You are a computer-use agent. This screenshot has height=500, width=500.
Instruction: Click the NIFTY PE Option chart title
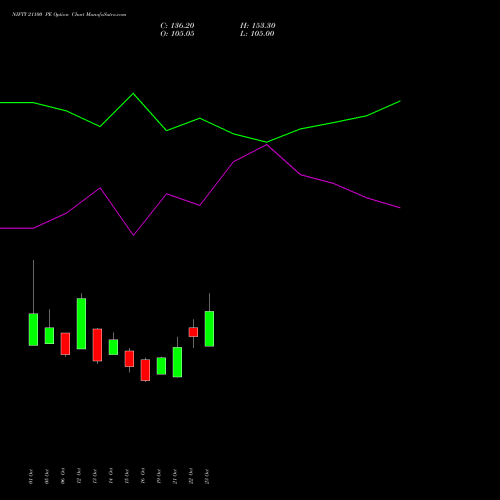pos(69,15)
